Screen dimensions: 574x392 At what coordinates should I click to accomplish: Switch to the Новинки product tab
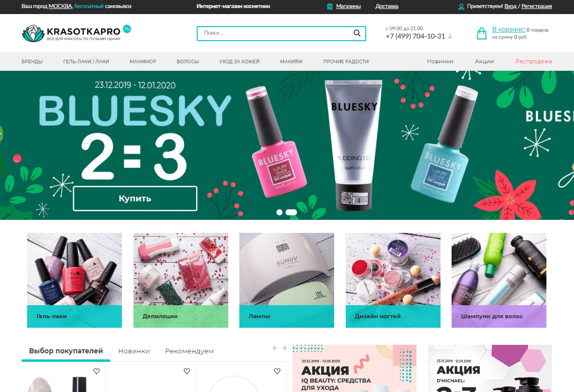pos(134,351)
